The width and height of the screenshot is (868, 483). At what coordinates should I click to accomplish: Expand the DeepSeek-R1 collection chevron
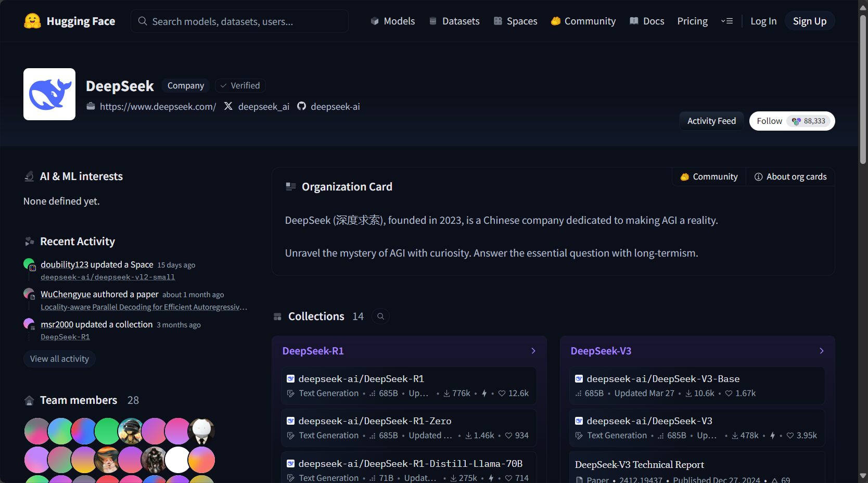[533, 351]
